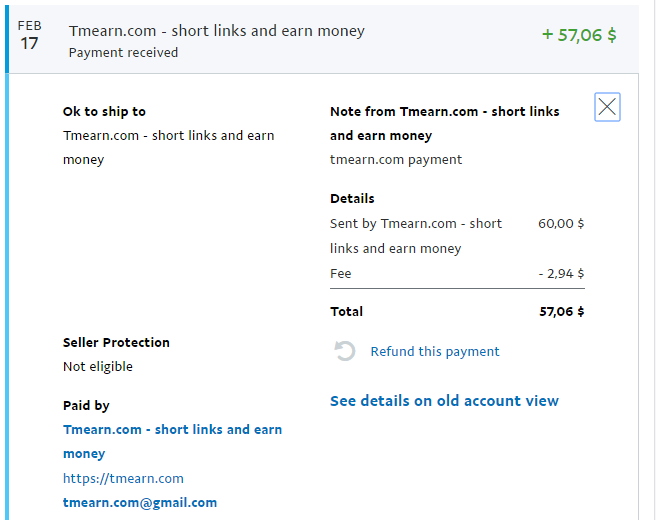
Task: Click the Fee amount - 2,94 $
Action: [561, 273]
